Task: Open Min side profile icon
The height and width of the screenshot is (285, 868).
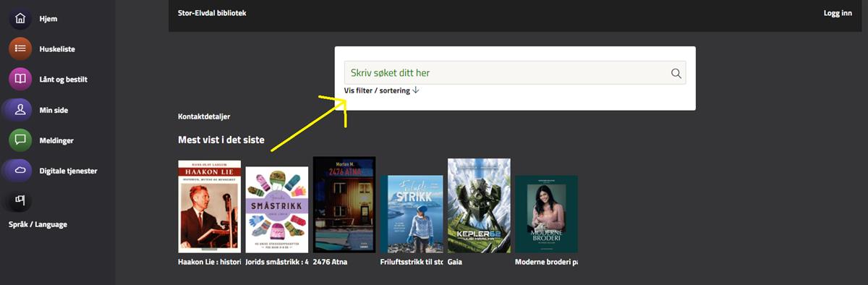Action: click(20, 110)
